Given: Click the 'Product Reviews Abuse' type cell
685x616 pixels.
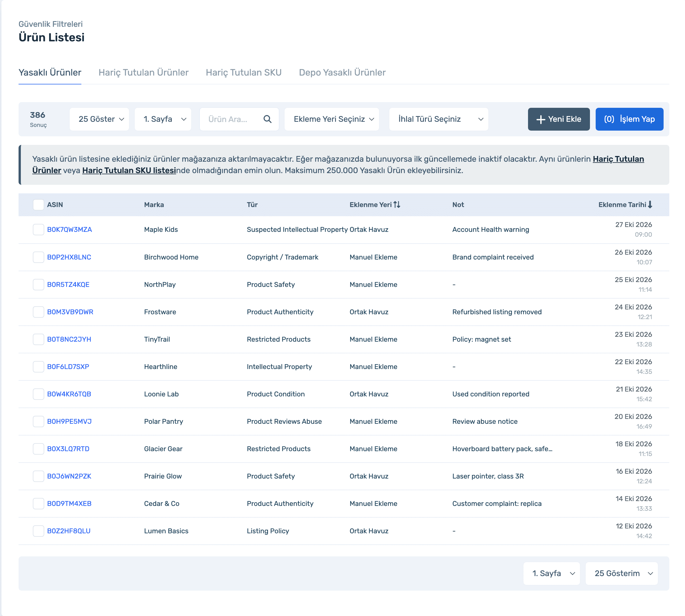Looking at the screenshot, I should point(284,422).
